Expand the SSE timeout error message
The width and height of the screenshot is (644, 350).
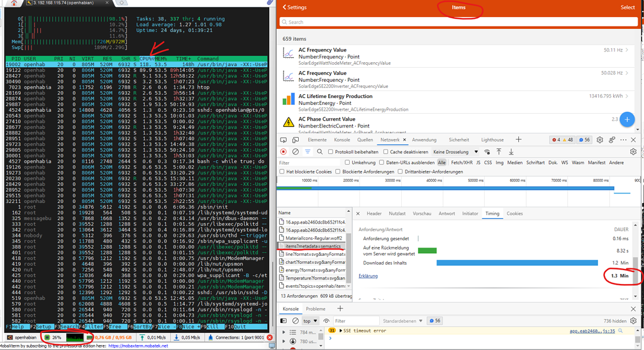pyautogui.click(x=341, y=331)
